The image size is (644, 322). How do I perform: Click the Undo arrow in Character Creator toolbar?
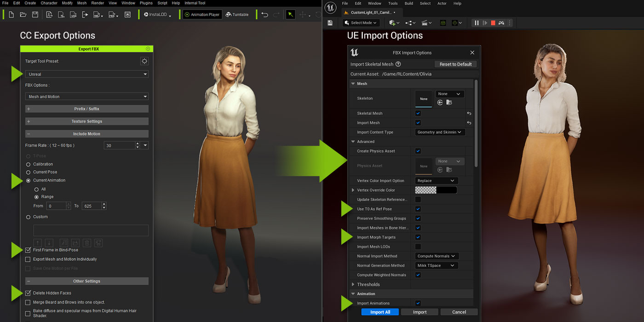coord(264,15)
